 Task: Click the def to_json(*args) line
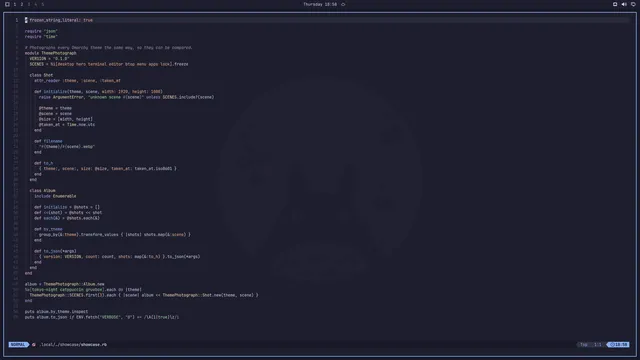[55, 251]
